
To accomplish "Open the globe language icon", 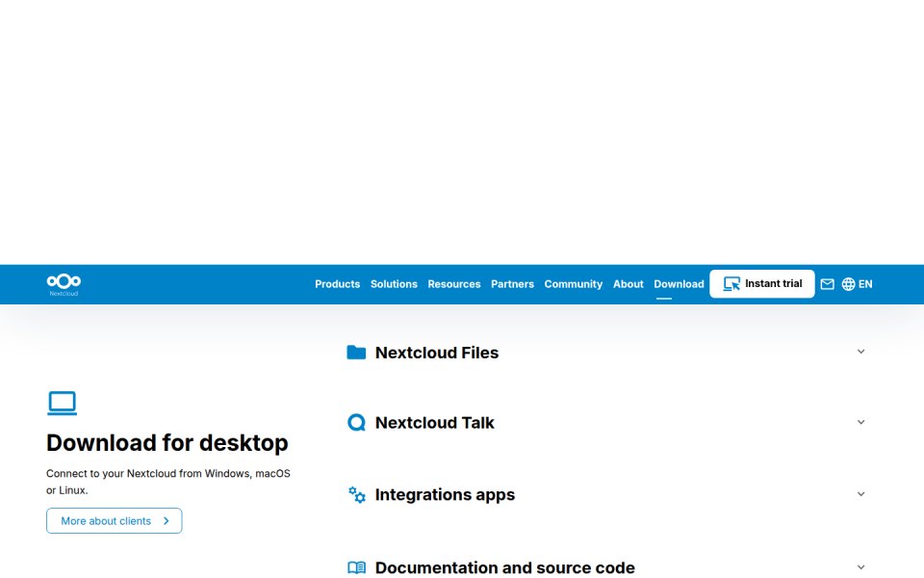I will [848, 284].
